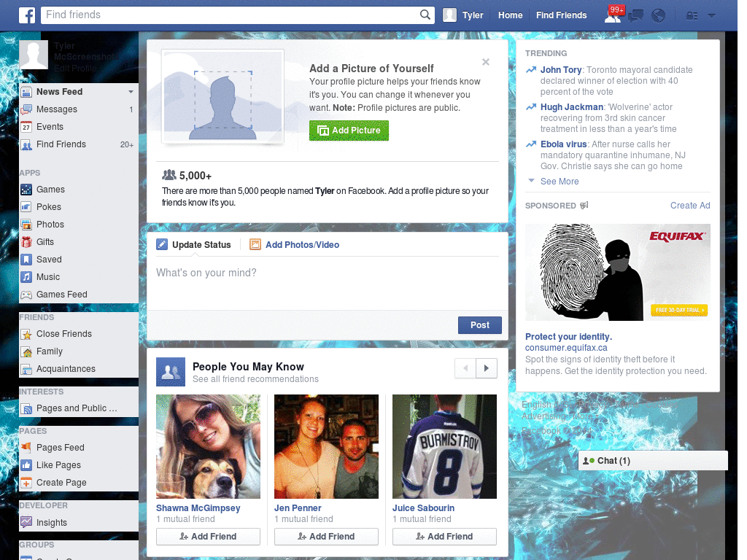Click the Events calendar icon

(x=26, y=127)
